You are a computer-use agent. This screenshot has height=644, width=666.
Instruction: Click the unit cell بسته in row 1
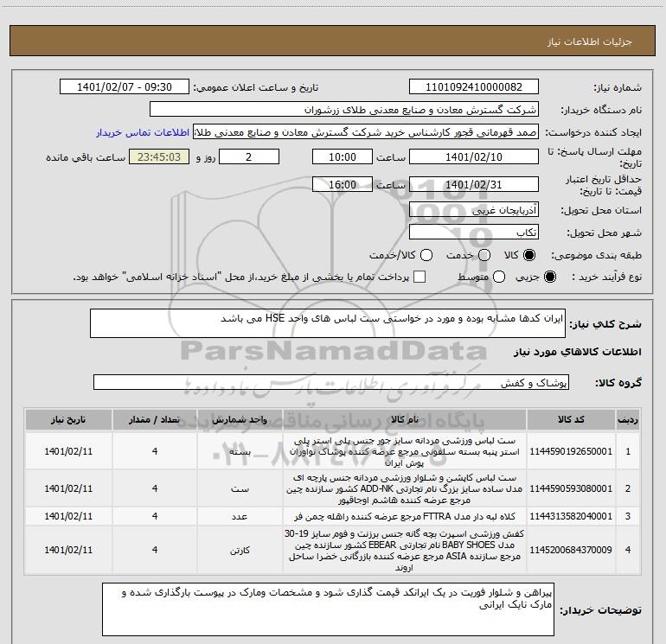point(240,452)
